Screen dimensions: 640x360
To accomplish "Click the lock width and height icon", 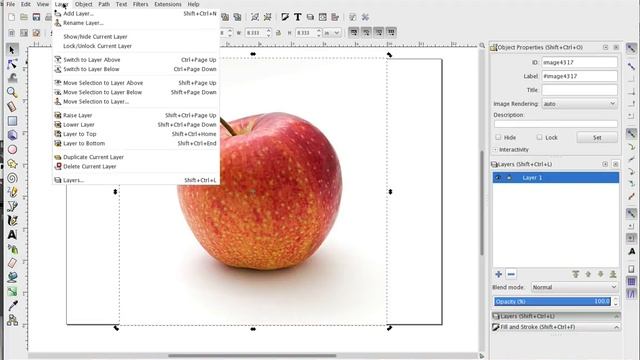I will [278, 33].
